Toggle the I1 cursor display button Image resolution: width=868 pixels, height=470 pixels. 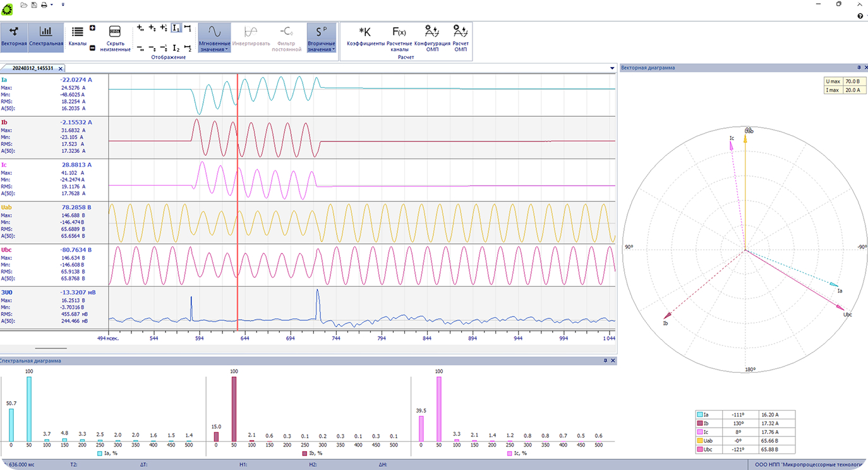(x=176, y=28)
